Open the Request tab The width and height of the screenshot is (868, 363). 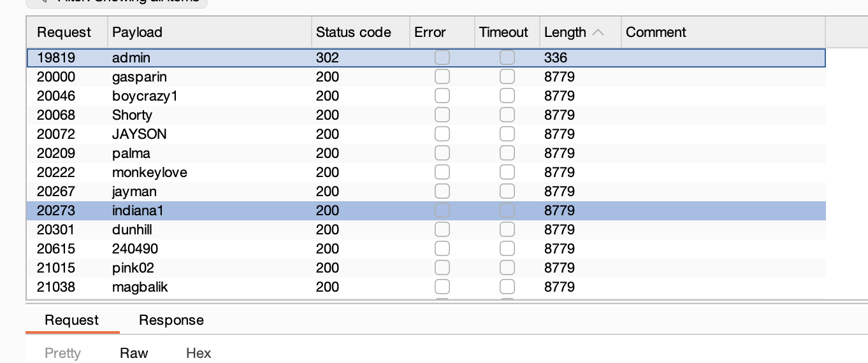(x=71, y=320)
